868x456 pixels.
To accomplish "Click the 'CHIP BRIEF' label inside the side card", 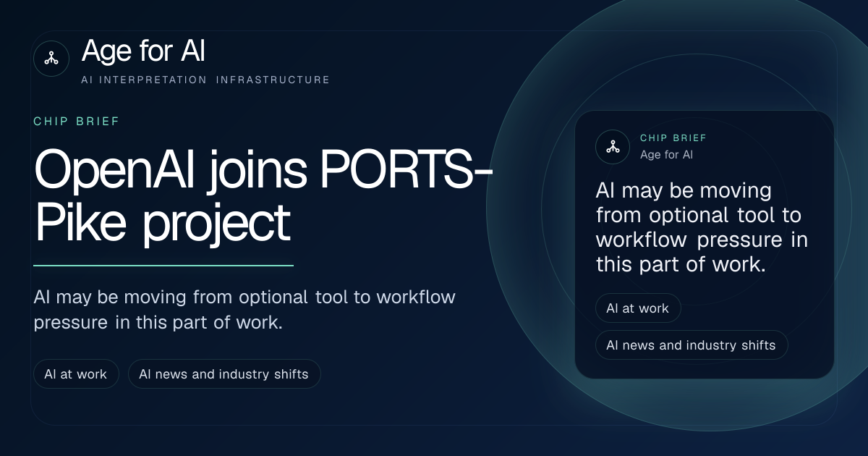I will tap(673, 138).
